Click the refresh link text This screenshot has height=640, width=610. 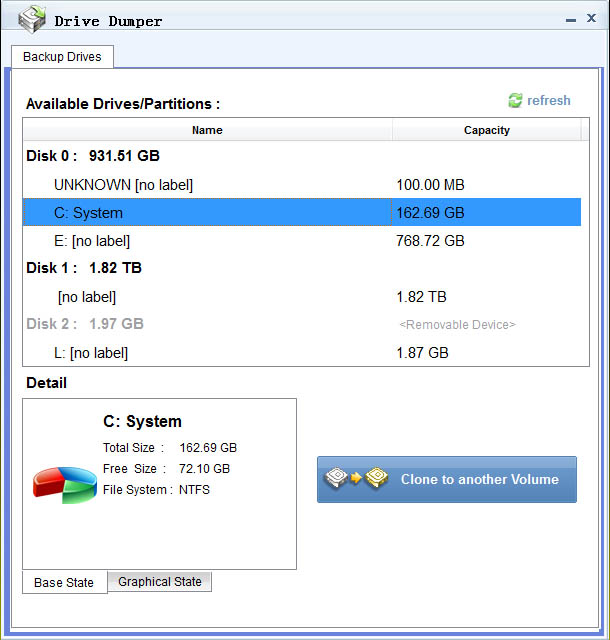[x=548, y=101]
